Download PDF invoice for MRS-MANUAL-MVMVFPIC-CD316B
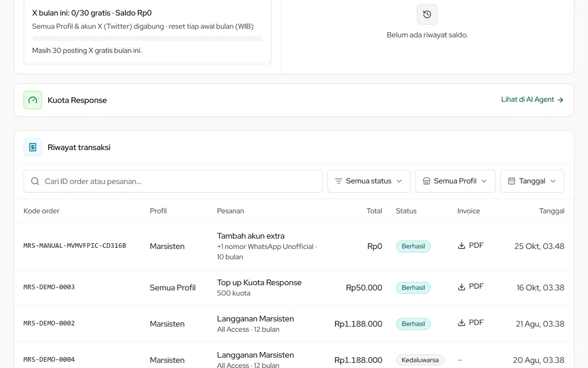 coord(471,246)
